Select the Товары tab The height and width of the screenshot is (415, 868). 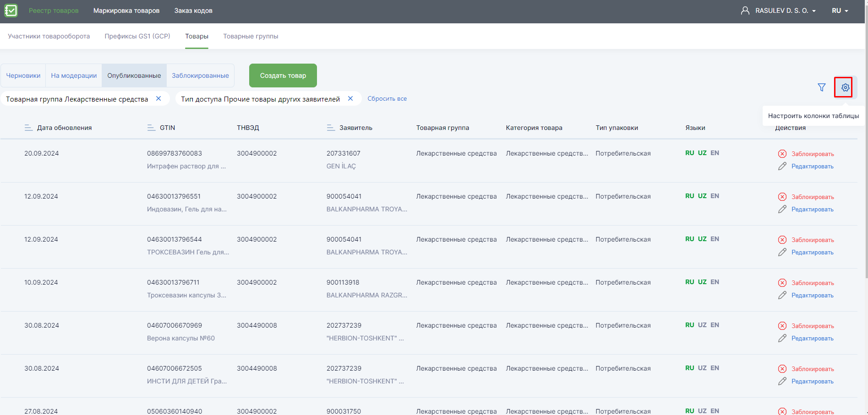pos(197,36)
